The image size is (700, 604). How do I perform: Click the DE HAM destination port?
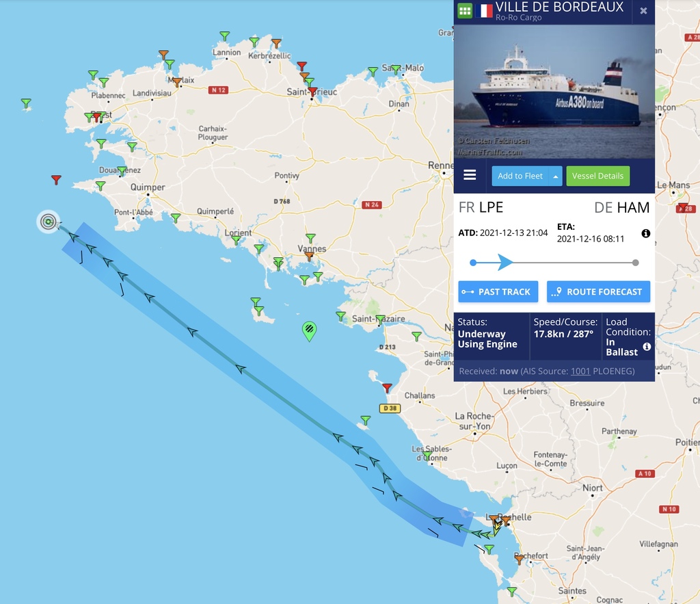tap(621, 207)
